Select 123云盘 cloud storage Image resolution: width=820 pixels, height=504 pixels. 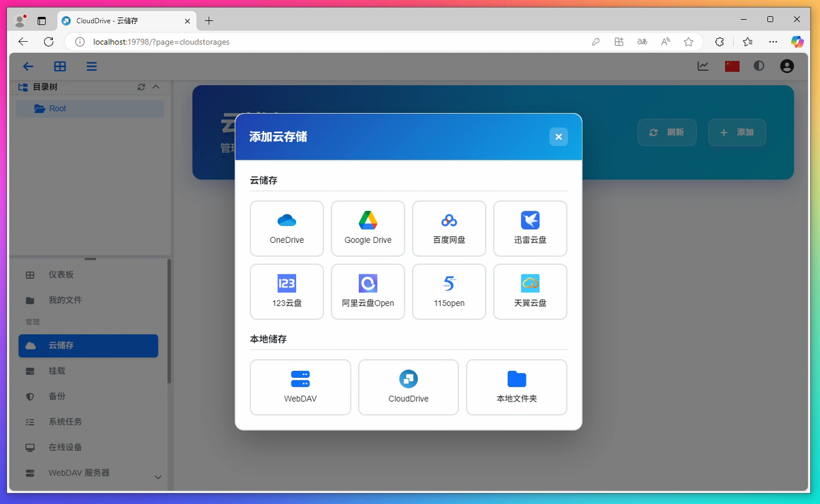click(x=287, y=292)
